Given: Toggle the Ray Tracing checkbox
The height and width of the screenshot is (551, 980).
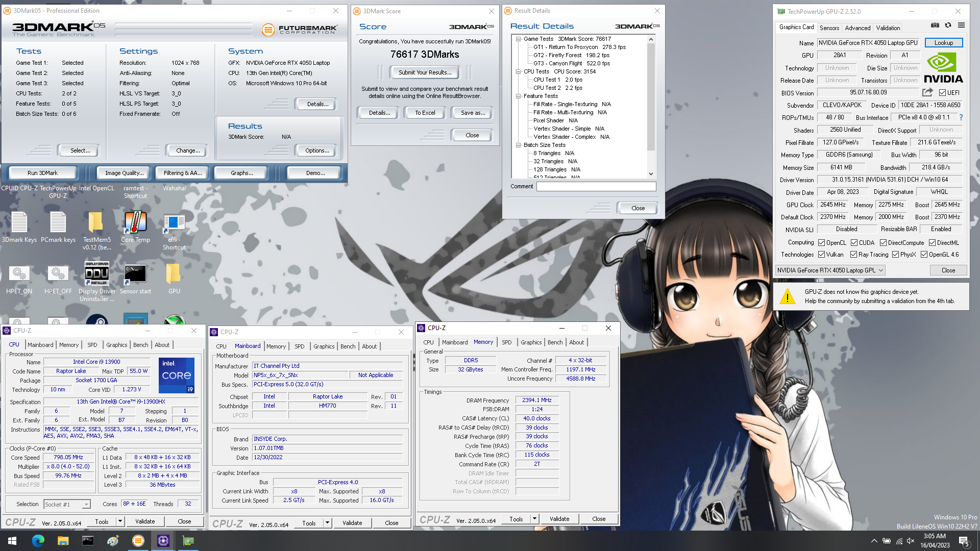Looking at the screenshot, I should coord(853,255).
